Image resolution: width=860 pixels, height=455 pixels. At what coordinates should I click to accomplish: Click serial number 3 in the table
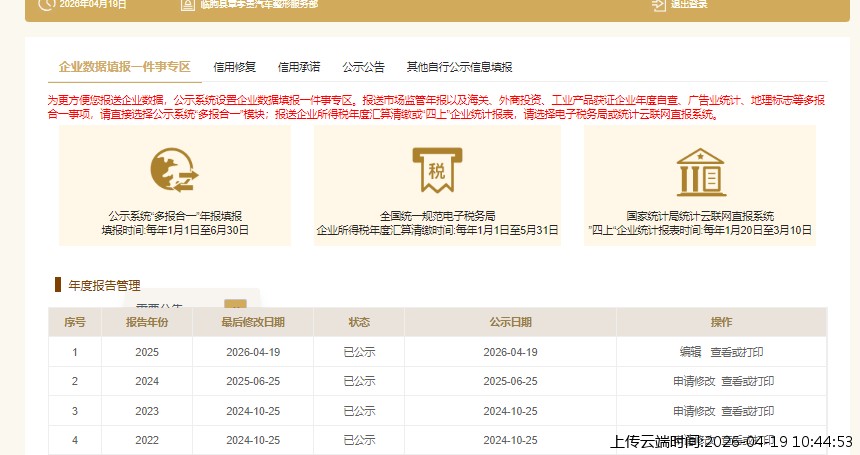click(75, 411)
